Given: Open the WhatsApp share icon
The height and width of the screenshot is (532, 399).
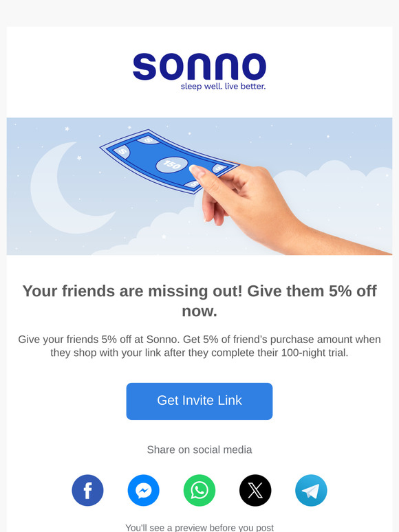Looking at the screenshot, I should [199, 490].
